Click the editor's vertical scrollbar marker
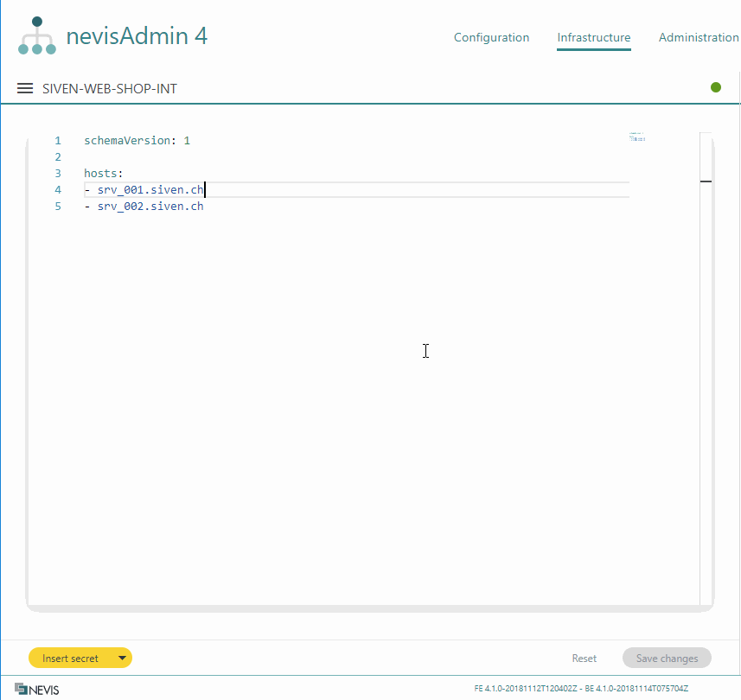 tap(706, 181)
